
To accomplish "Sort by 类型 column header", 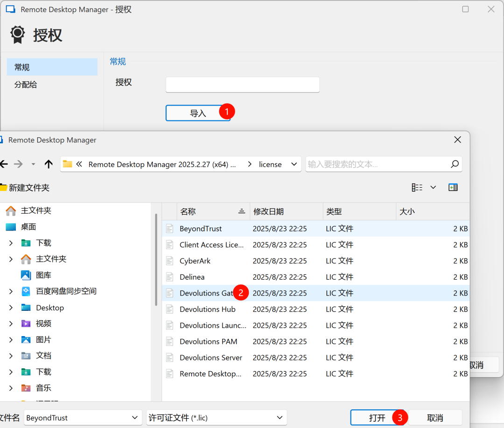I will pyautogui.click(x=359, y=211).
